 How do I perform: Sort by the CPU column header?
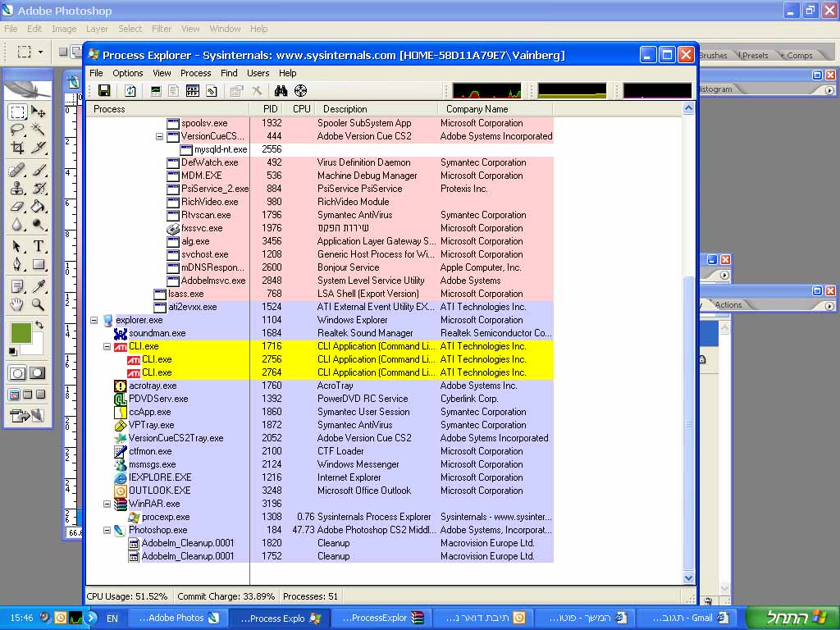[302, 109]
